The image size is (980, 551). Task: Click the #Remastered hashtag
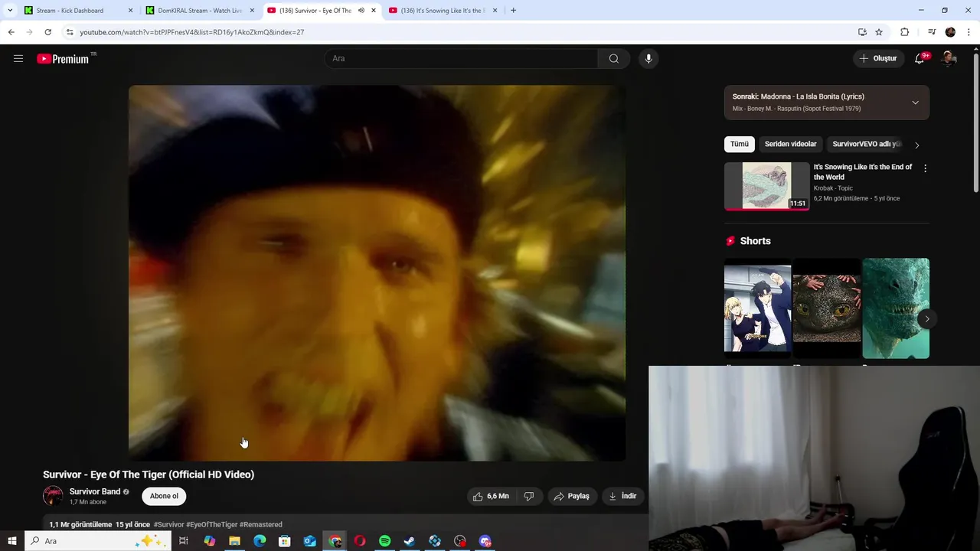261,524
